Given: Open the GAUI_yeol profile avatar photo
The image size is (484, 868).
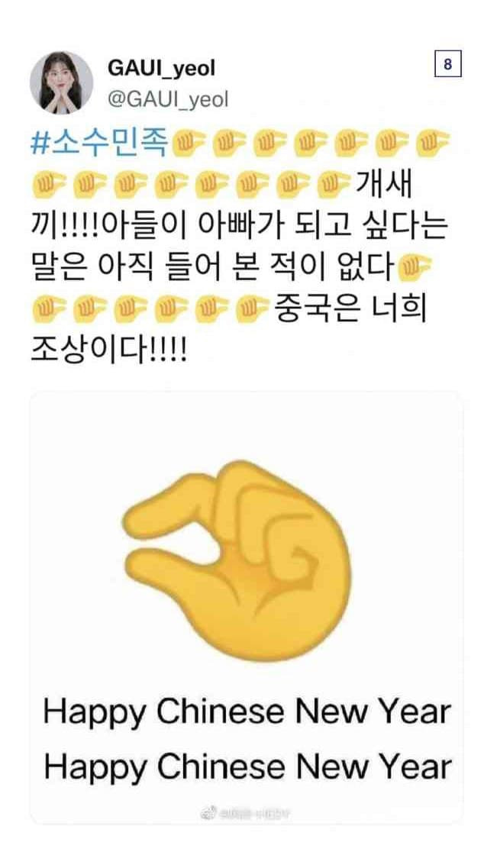Looking at the screenshot, I should click(x=62, y=82).
